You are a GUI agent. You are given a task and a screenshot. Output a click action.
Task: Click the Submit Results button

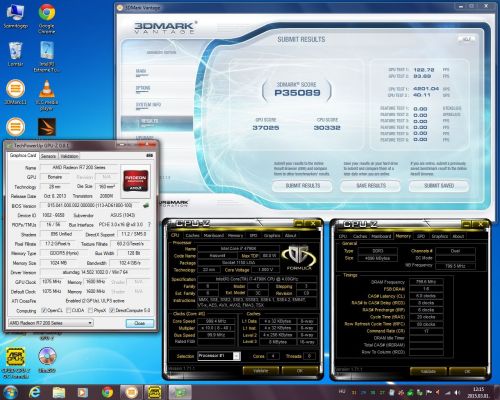(x=302, y=186)
